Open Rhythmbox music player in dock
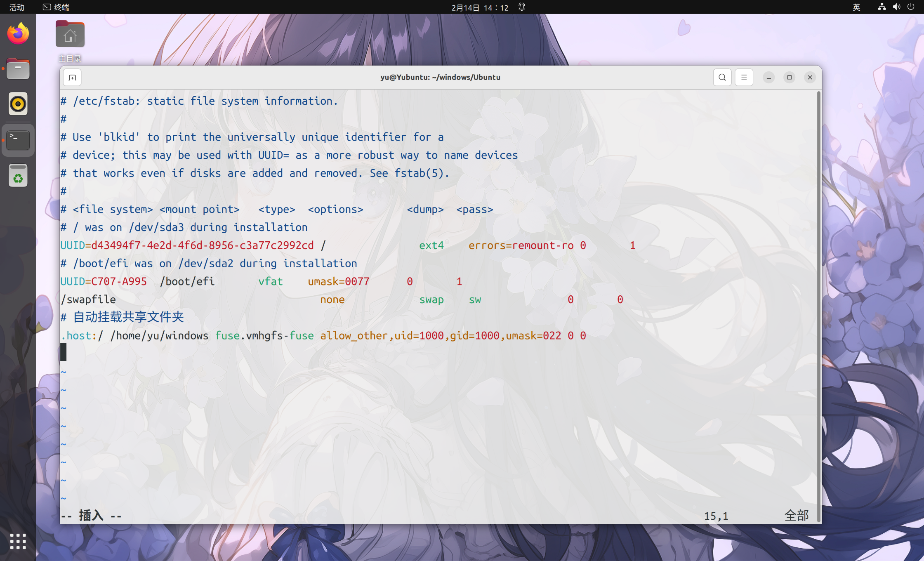924x561 pixels. [x=18, y=104]
